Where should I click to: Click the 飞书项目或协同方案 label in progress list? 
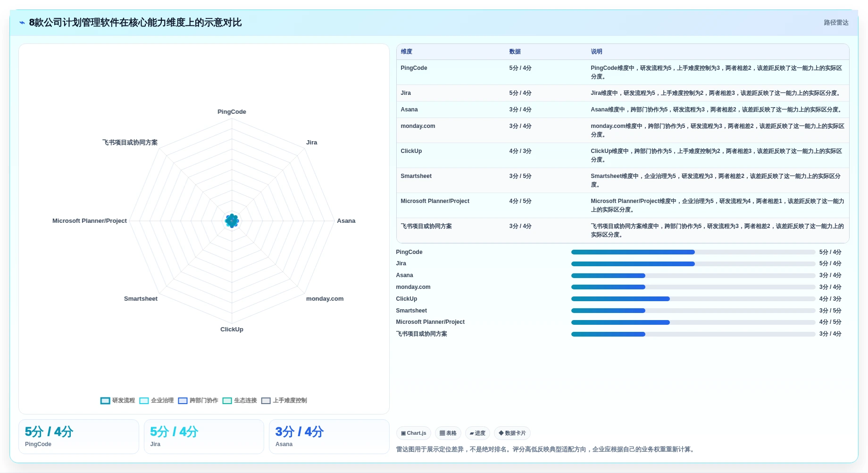(x=421, y=334)
